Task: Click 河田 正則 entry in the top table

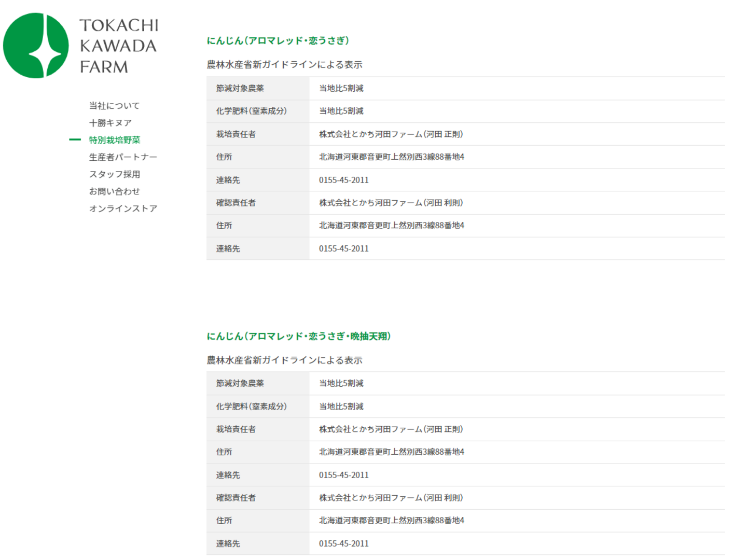Action: click(391, 134)
